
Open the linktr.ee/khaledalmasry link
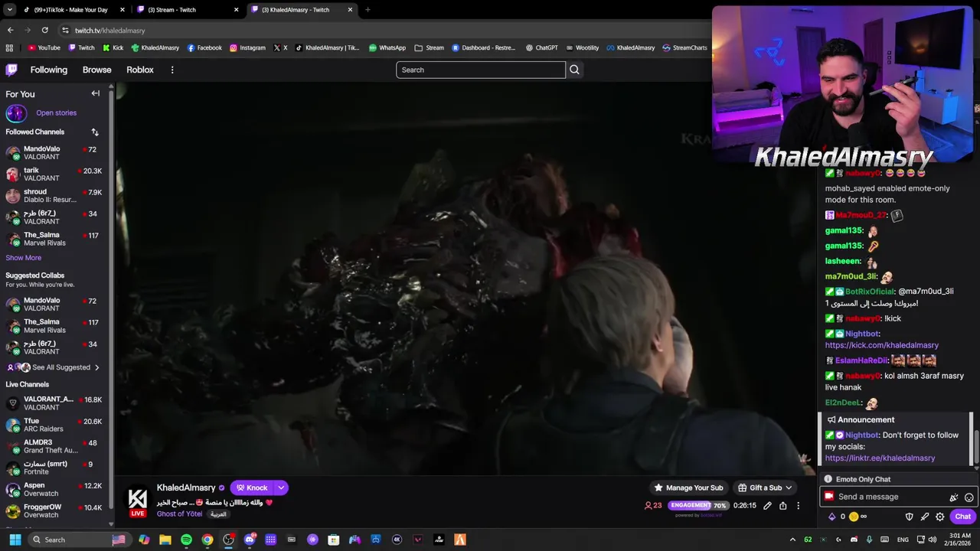(880, 458)
